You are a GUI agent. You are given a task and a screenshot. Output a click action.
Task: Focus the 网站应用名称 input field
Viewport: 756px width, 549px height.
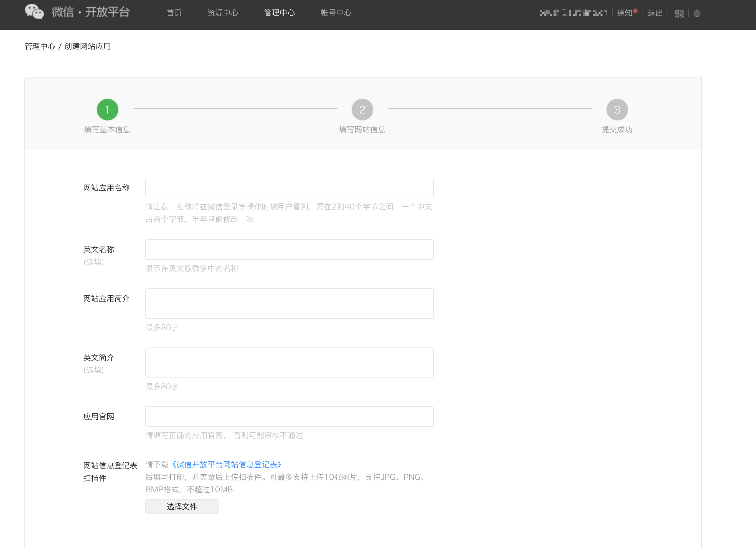click(x=289, y=188)
